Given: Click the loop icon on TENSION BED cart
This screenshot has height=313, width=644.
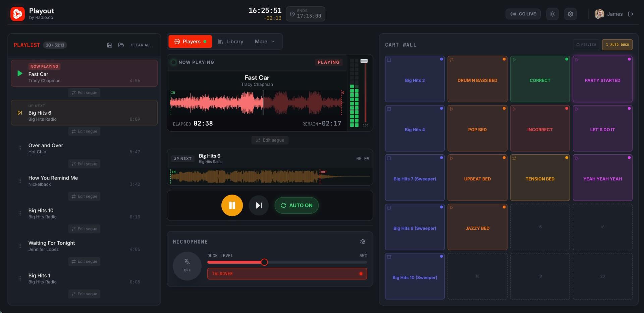Looking at the screenshot, I should pos(514,158).
